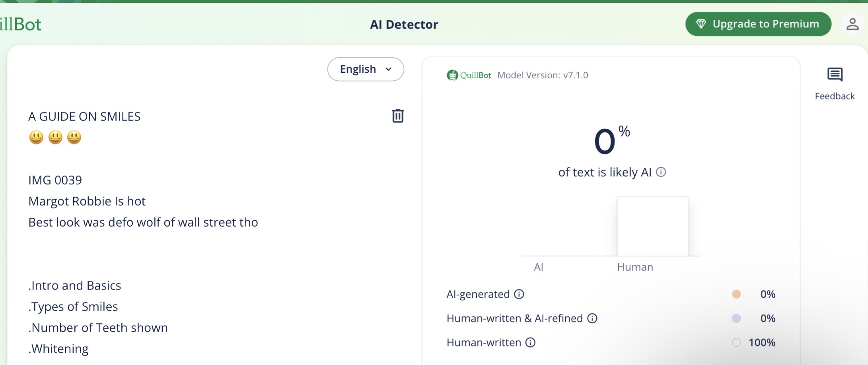This screenshot has width=868, height=365.
Task: Click the Human-written white color dot
Action: click(736, 343)
